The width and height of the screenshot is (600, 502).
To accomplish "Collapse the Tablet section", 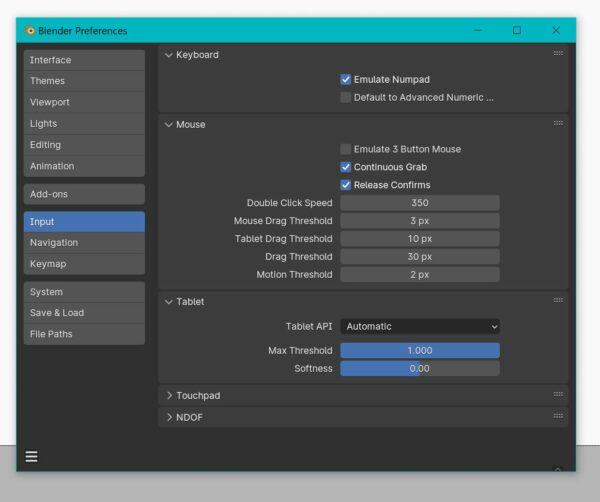I will pyautogui.click(x=169, y=302).
